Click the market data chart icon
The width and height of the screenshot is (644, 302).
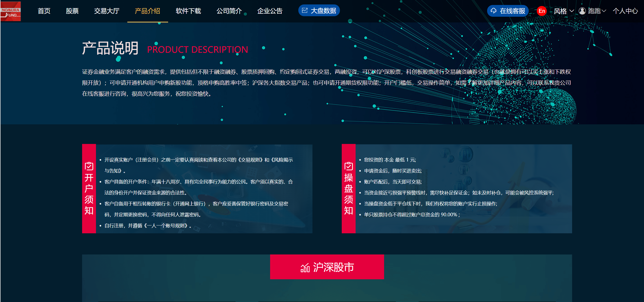click(305, 10)
